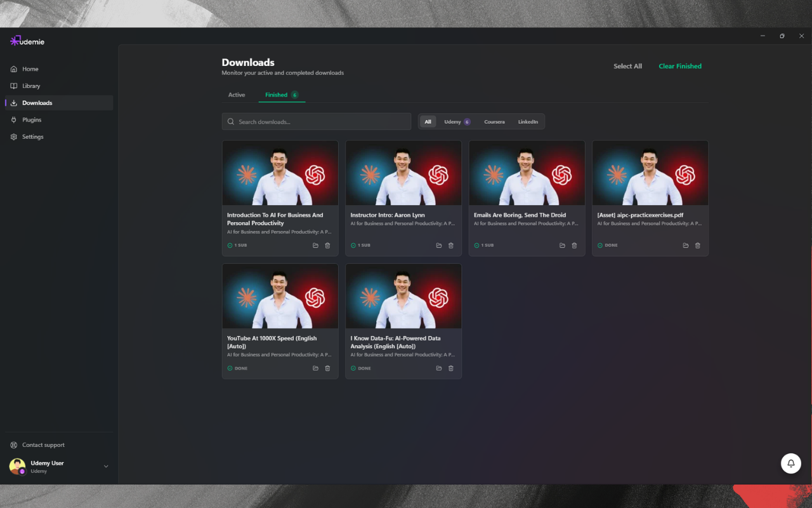Delete YouTube At 1000X Speed download
The image size is (812, 508).
click(x=327, y=368)
